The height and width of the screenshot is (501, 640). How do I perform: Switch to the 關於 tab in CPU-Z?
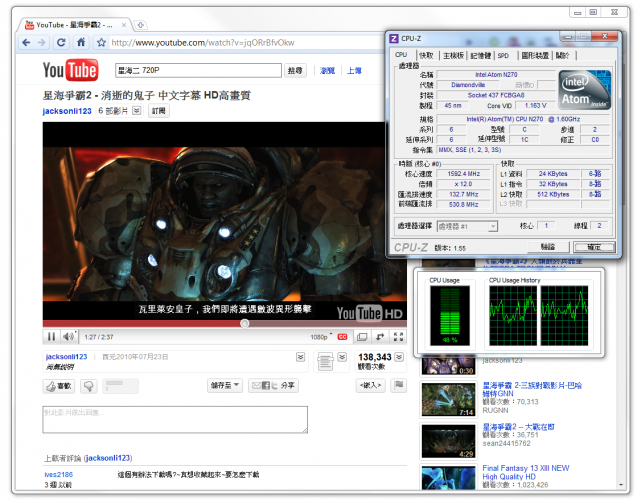[563, 56]
